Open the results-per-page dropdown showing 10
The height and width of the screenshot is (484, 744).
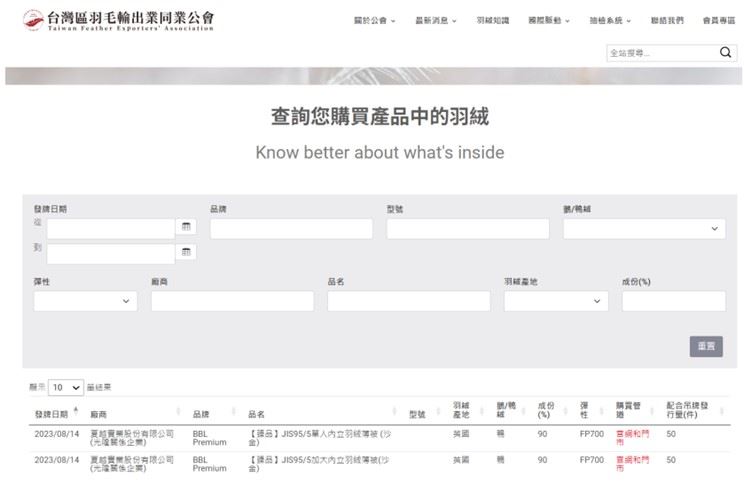(x=66, y=387)
